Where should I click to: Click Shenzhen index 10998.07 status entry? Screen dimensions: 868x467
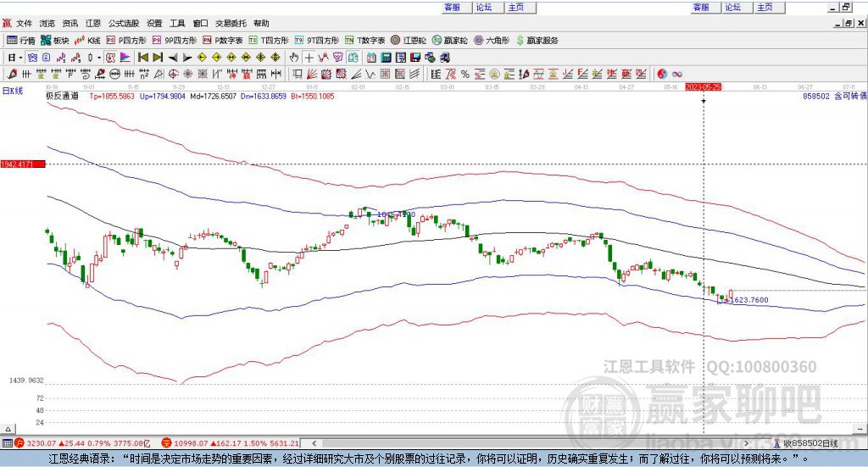coord(231,443)
